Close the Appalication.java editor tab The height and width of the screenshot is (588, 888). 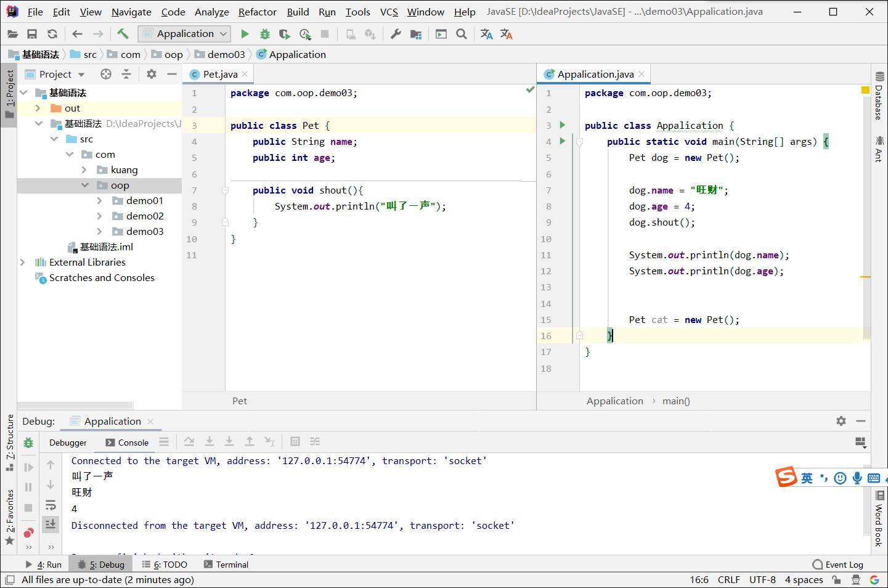642,74
